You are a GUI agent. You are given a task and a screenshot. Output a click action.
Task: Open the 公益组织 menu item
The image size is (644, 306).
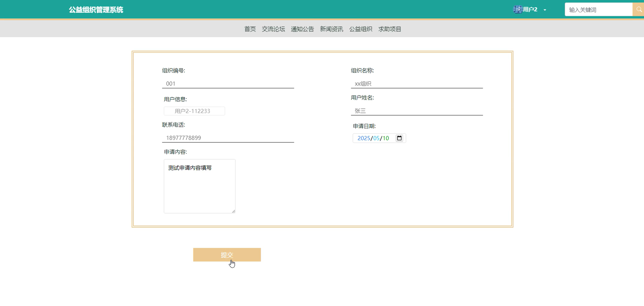coord(360,29)
